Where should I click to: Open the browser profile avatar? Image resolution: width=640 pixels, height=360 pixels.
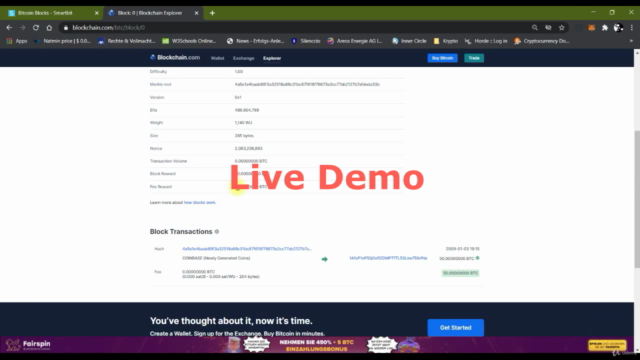[618, 28]
